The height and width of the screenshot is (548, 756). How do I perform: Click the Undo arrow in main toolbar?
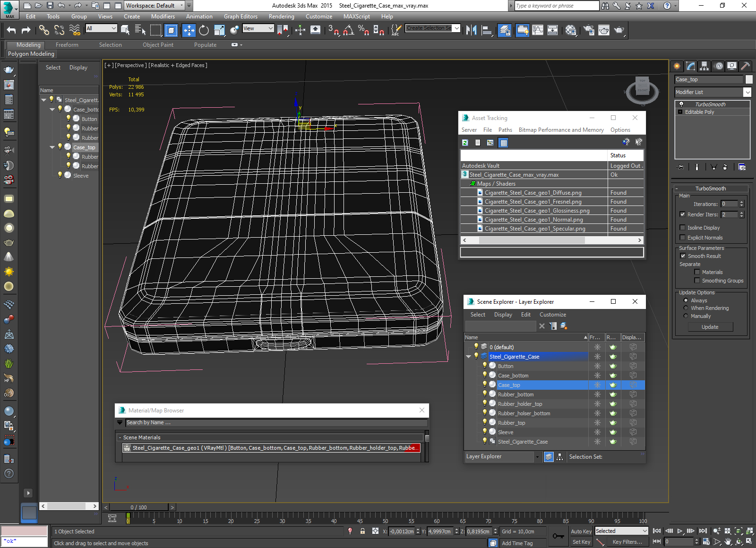tap(11, 30)
